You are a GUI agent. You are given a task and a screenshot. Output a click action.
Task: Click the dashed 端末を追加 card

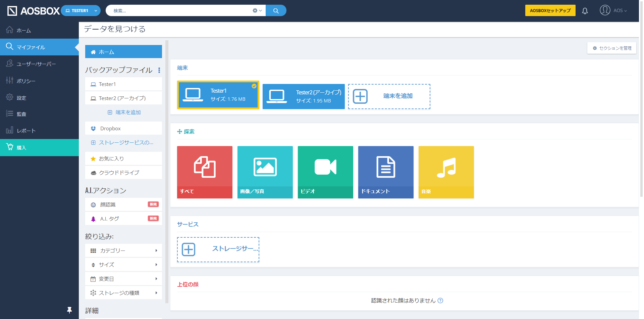389,96
